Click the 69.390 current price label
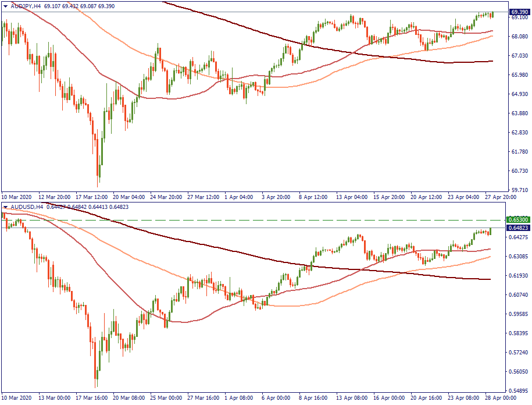This screenshot has width=532, height=405. tap(519, 12)
